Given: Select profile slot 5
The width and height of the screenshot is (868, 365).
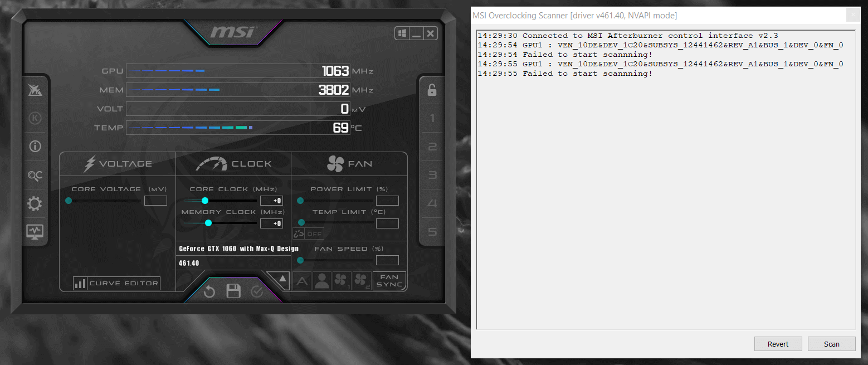Looking at the screenshot, I should coord(432,232).
